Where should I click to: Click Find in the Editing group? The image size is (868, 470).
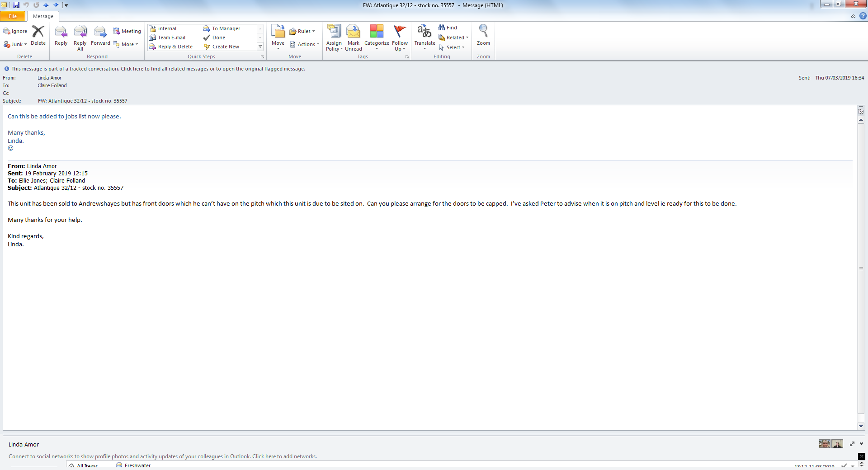448,28
